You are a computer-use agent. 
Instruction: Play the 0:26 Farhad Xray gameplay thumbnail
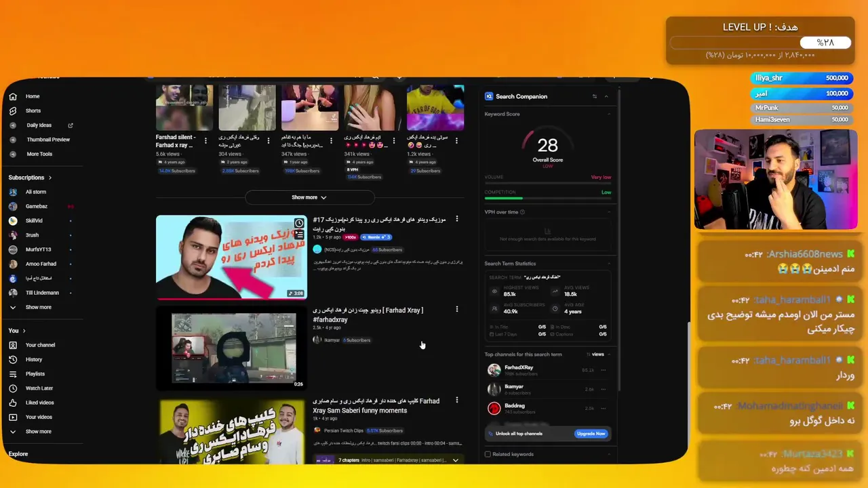tap(231, 348)
